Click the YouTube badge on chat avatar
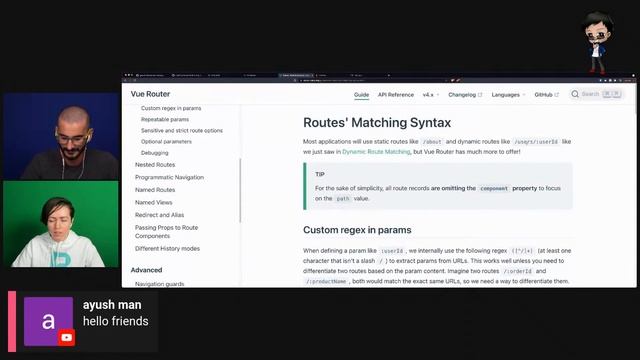The image size is (640, 360). [x=66, y=338]
